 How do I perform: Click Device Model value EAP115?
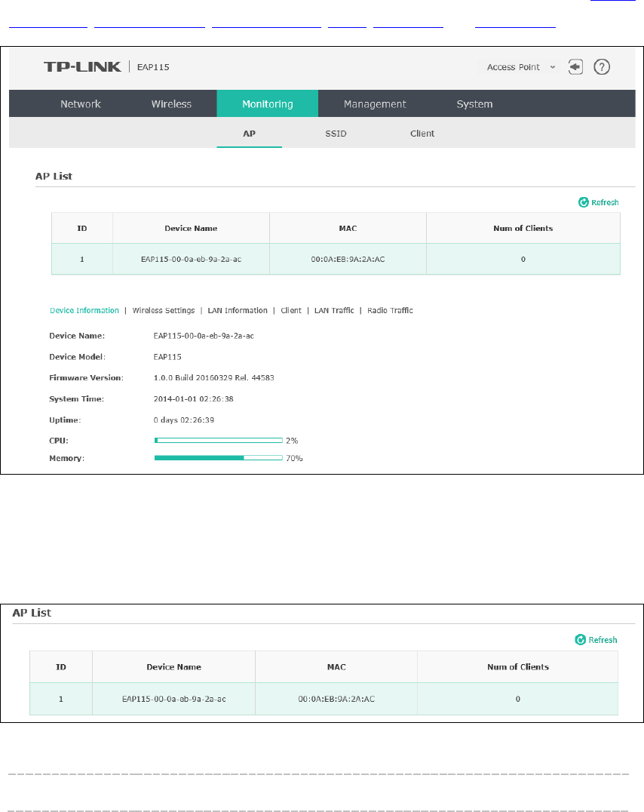(167, 357)
